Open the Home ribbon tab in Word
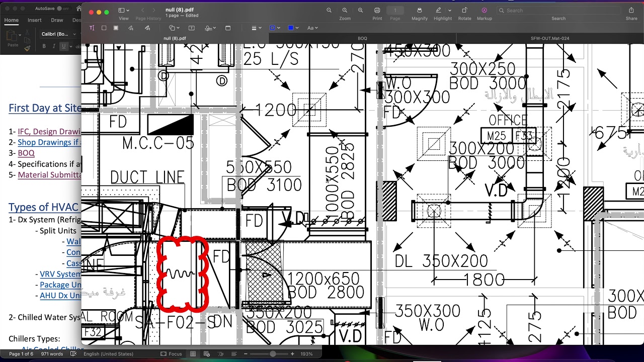The width and height of the screenshot is (644, 362). coord(11,20)
